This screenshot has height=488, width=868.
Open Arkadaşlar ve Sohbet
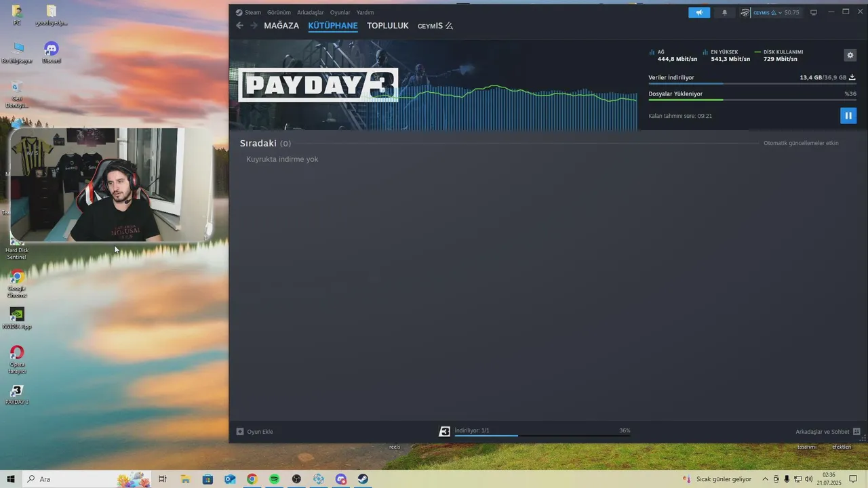pos(827,432)
